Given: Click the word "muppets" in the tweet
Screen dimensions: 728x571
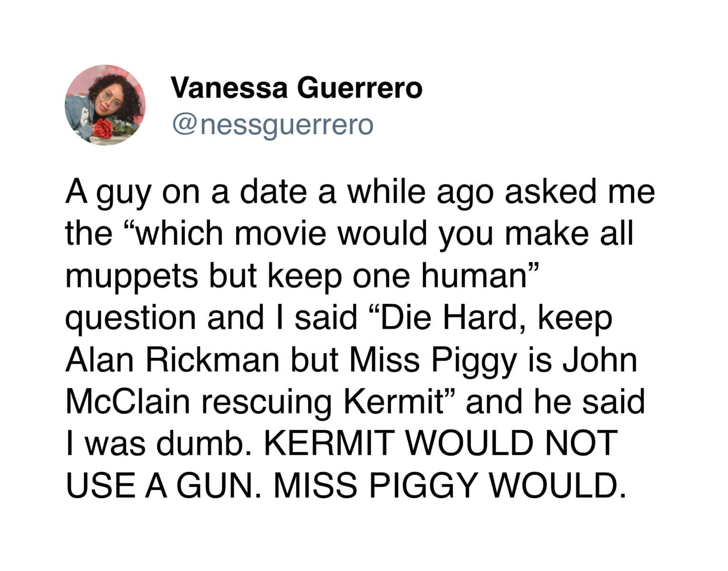Looking at the screenshot, I should 131,277.
